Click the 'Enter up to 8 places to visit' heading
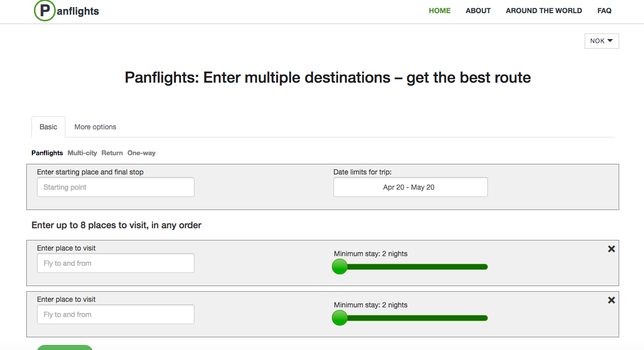This screenshot has width=644, height=350. [117, 225]
